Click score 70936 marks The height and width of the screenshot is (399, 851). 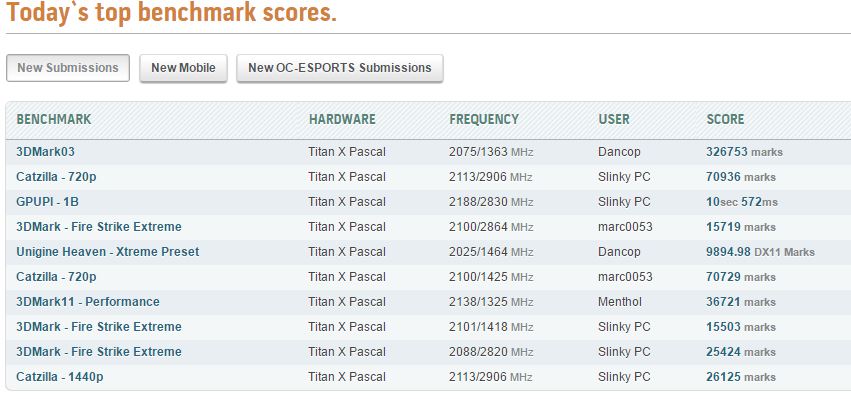click(x=741, y=177)
